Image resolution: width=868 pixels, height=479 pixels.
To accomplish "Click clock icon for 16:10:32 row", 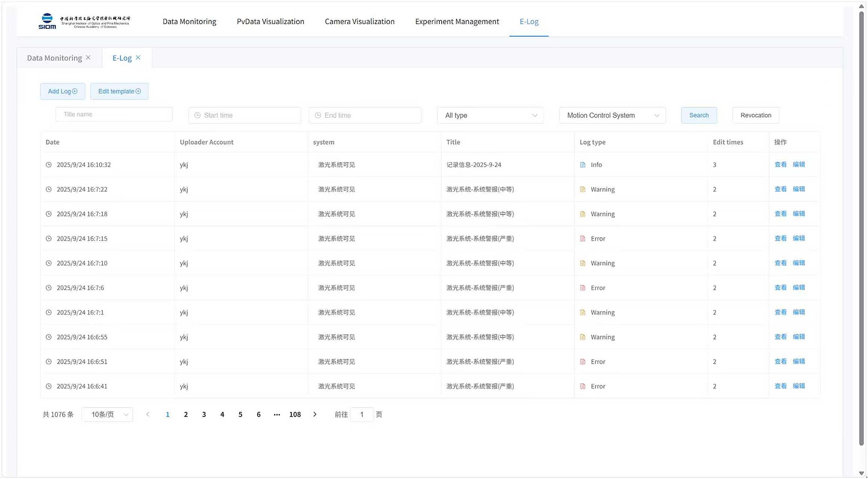I will tap(49, 165).
